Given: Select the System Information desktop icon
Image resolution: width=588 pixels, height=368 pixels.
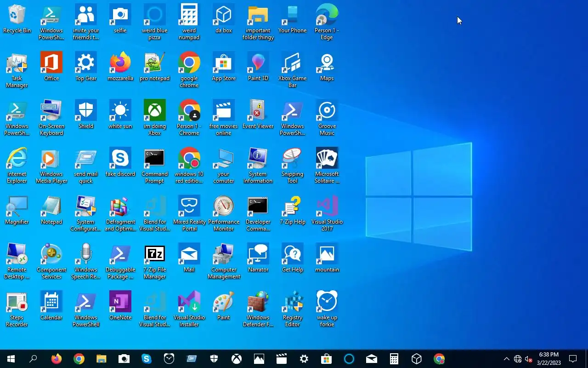Looking at the screenshot, I should pyautogui.click(x=258, y=166).
